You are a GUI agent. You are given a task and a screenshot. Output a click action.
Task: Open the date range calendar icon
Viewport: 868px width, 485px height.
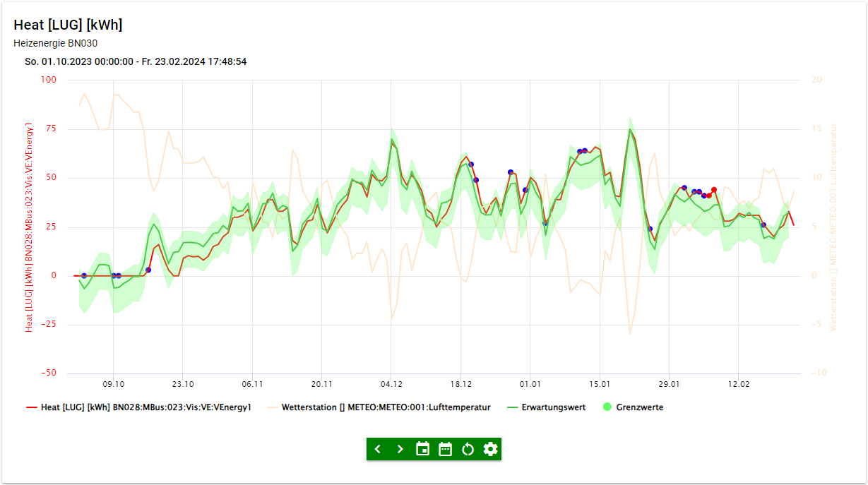click(x=446, y=449)
